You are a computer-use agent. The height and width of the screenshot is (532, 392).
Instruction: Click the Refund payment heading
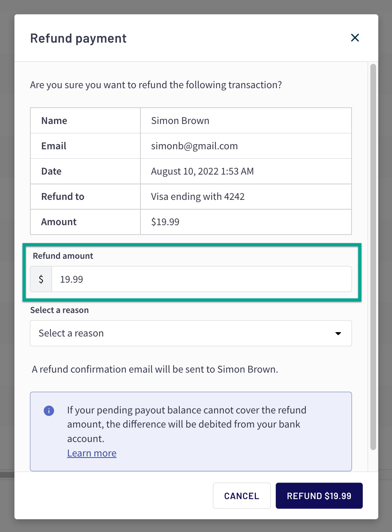(78, 38)
